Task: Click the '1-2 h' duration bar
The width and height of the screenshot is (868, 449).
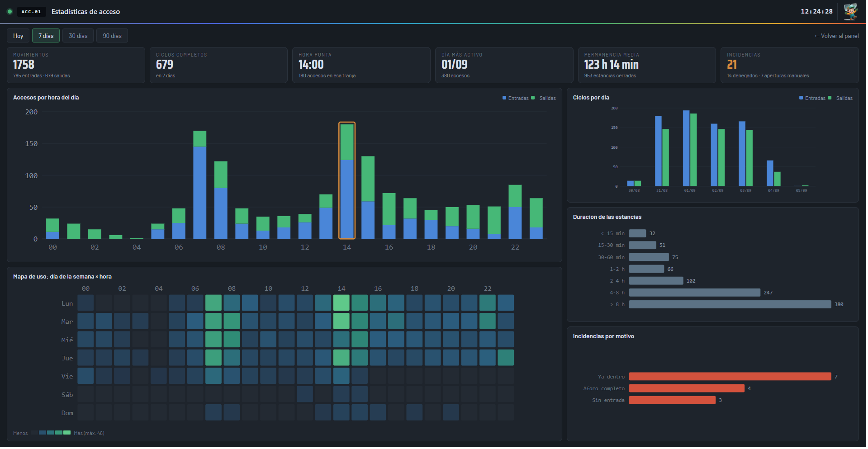Action: coord(647,269)
